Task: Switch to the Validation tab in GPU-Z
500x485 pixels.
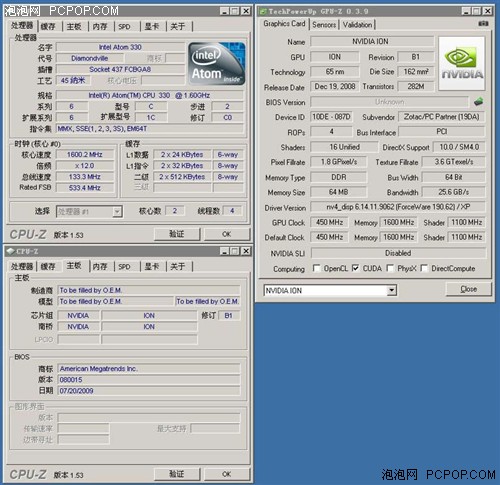Action: click(x=357, y=25)
